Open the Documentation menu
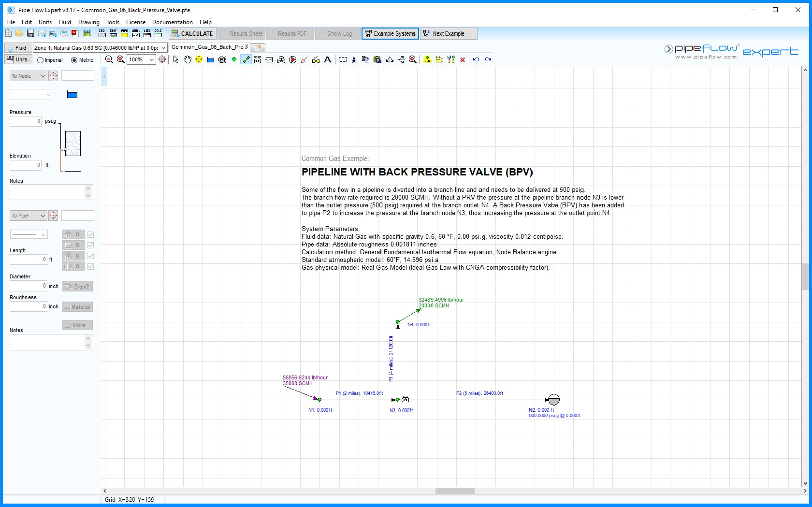Screen dimensions: 812x507 pos(173,22)
